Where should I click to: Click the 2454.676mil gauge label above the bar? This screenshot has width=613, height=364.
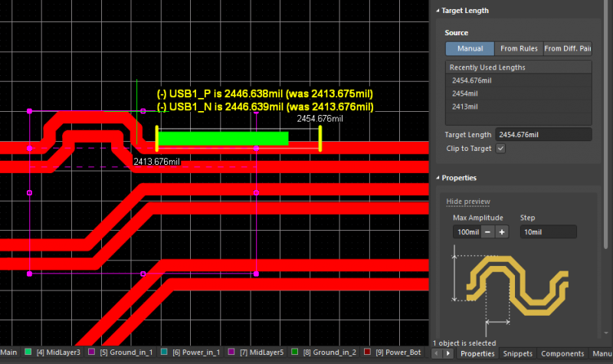point(320,119)
